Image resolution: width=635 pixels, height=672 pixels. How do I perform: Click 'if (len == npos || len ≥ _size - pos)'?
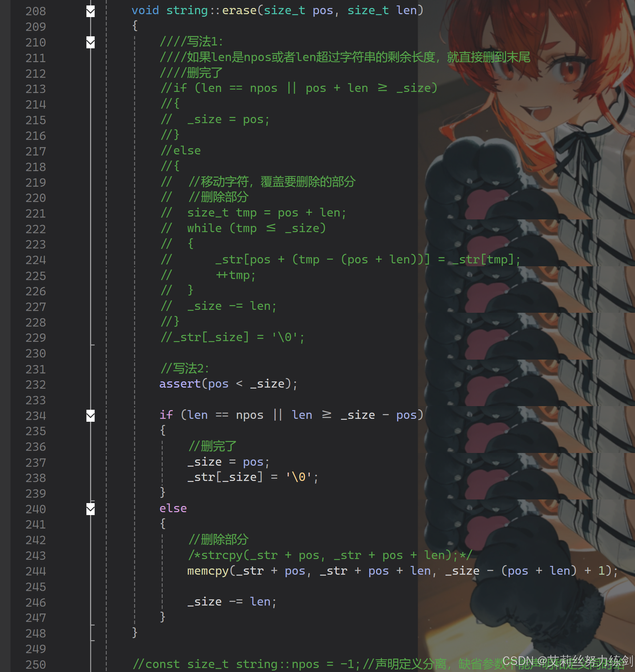292,415
